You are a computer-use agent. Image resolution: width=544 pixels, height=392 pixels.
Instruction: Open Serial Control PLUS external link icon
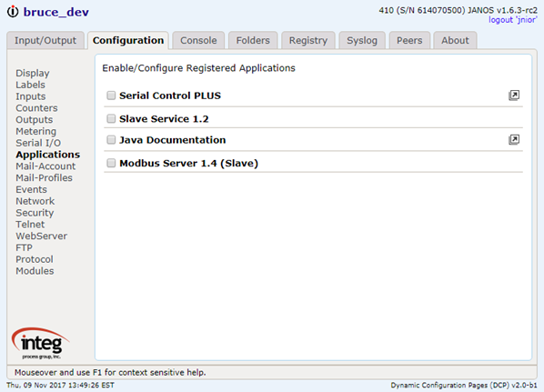click(514, 95)
